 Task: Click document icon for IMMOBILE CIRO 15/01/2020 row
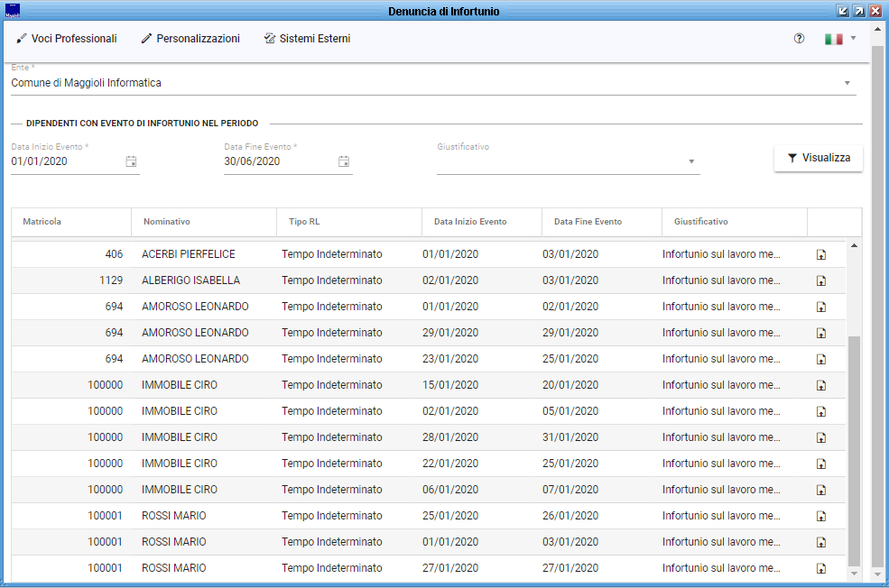[821, 385]
